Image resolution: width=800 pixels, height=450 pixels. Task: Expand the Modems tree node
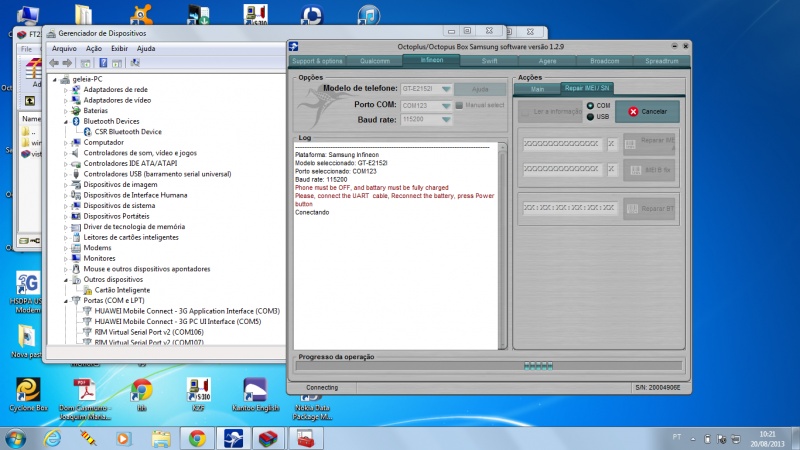[x=66, y=248]
